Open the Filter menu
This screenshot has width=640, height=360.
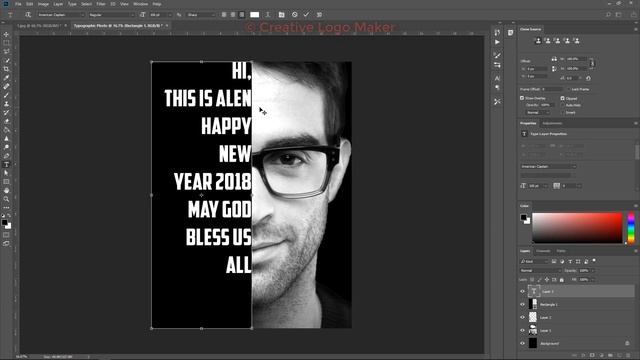tap(101, 4)
